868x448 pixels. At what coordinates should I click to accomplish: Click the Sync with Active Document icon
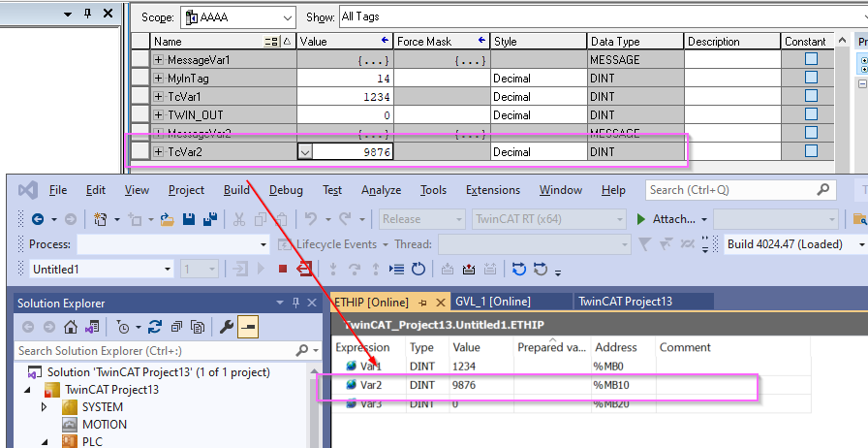(155, 328)
